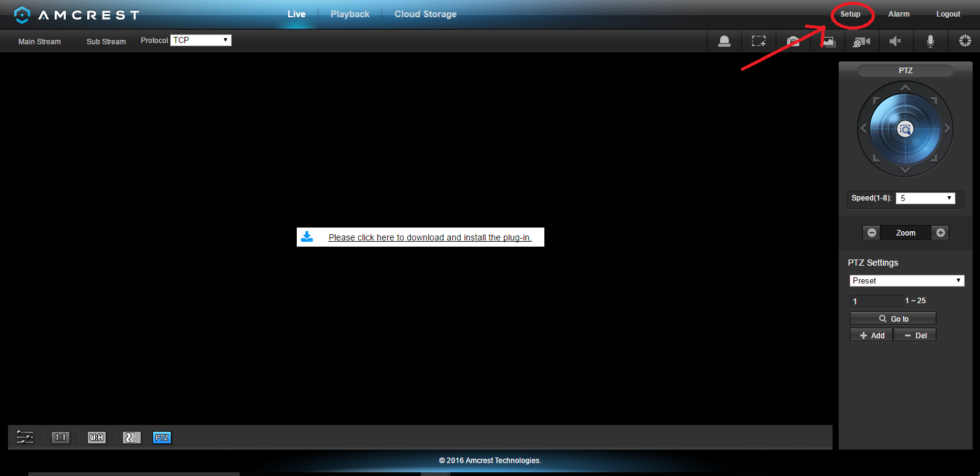The width and height of the screenshot is (980, 476).
Task: Open the Setup menu
Action: [x=850, y=14]
